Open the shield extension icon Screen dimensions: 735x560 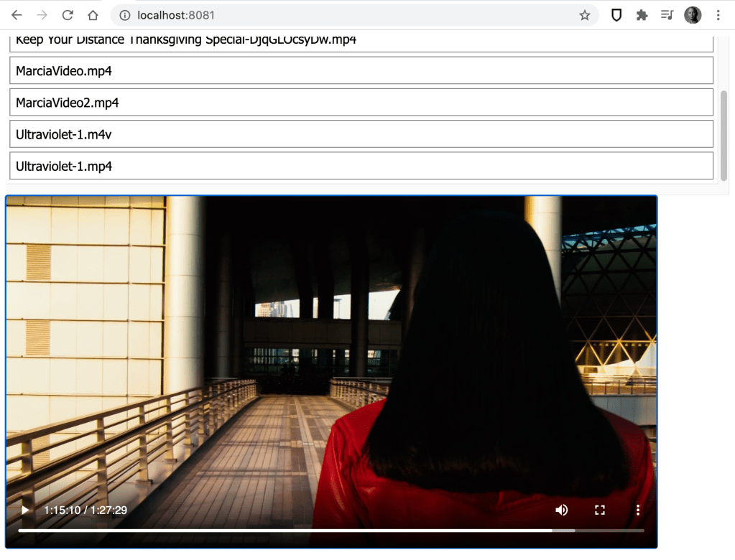tap(616, 15)
